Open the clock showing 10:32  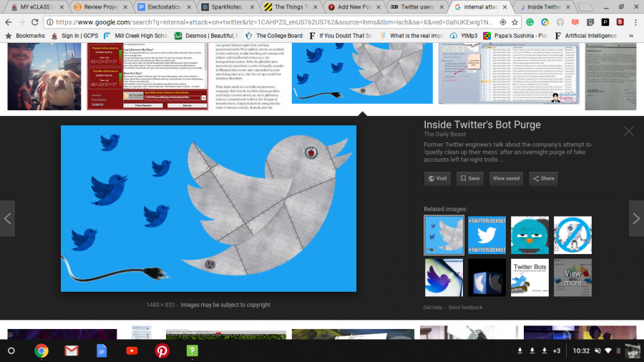point(581,351)
